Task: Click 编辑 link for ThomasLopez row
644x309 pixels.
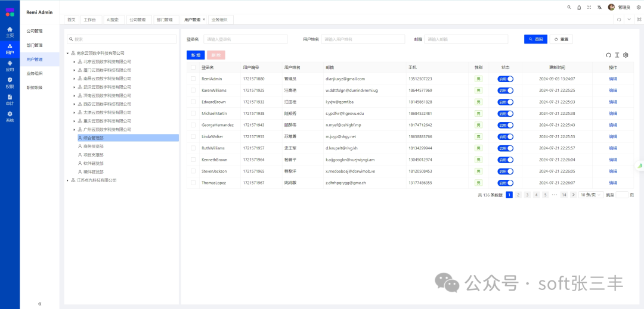Action: tap(613, 183)
